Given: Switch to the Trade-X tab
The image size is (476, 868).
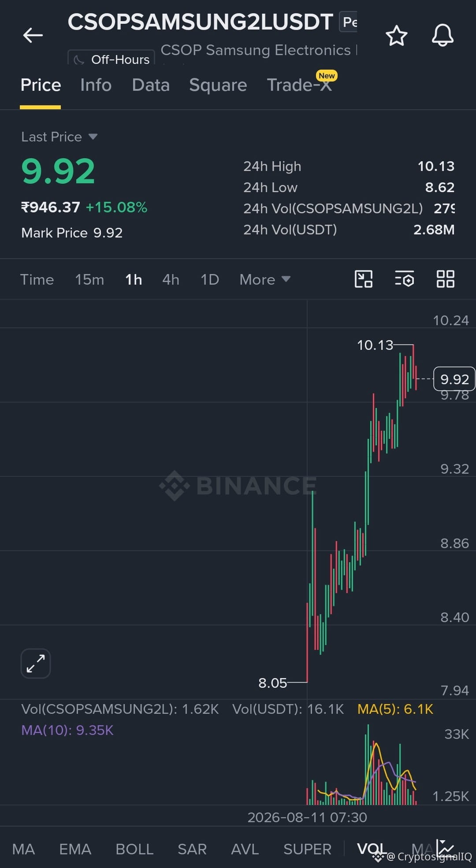Looking at the screenshot, I should point(299,85).
